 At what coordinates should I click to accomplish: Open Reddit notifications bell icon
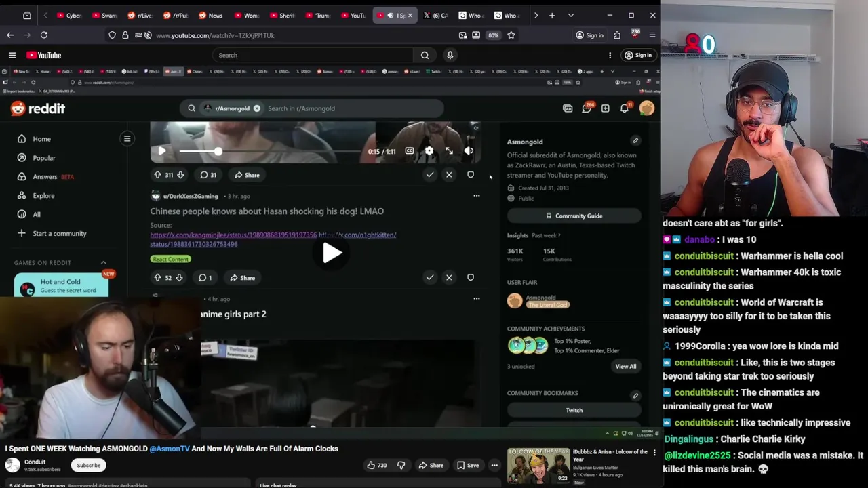(624, 108)
